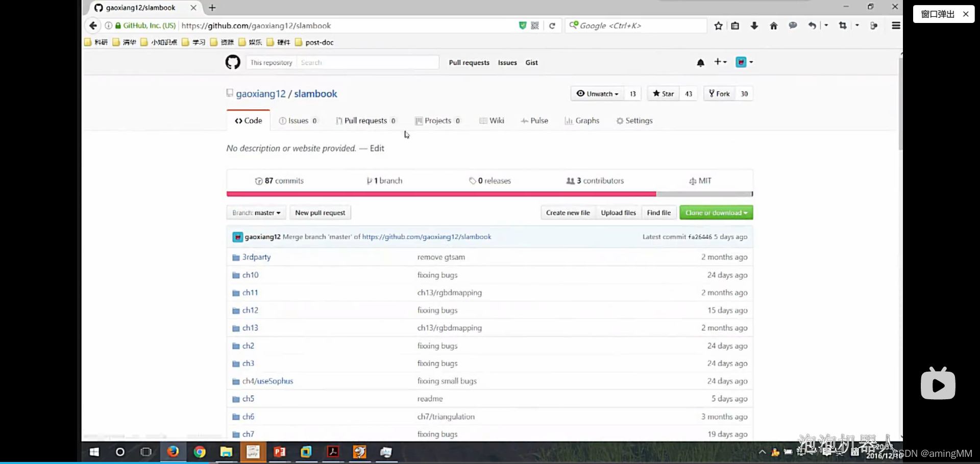Image resolution: width=980 pixels, height=464 pixels.
Task: Click the downloads arrow icon
Action: click(754, 25)
